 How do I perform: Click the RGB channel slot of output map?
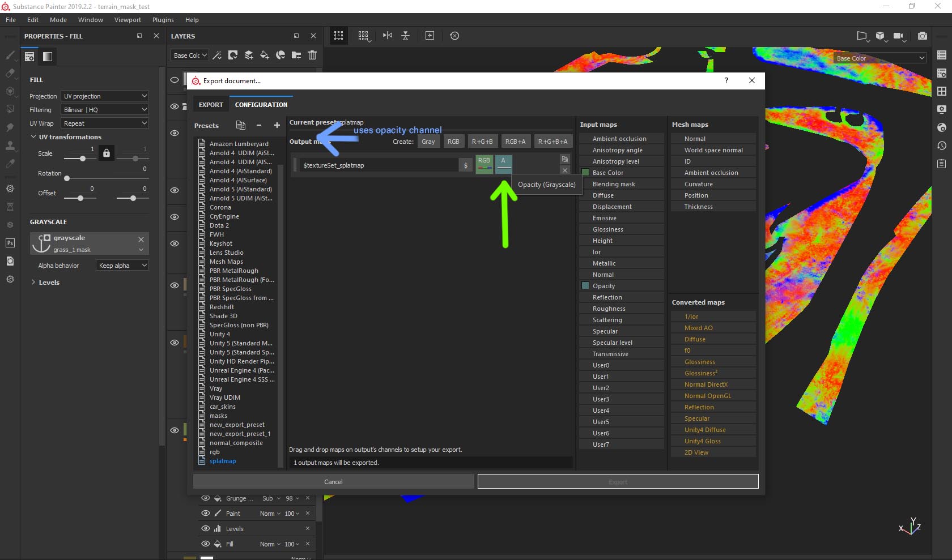click(x=484, y=164)
